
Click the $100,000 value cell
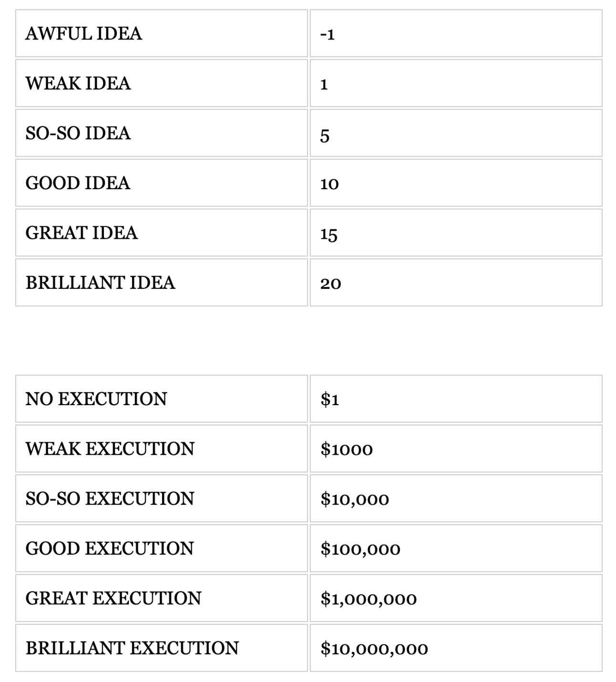(360, 549)
